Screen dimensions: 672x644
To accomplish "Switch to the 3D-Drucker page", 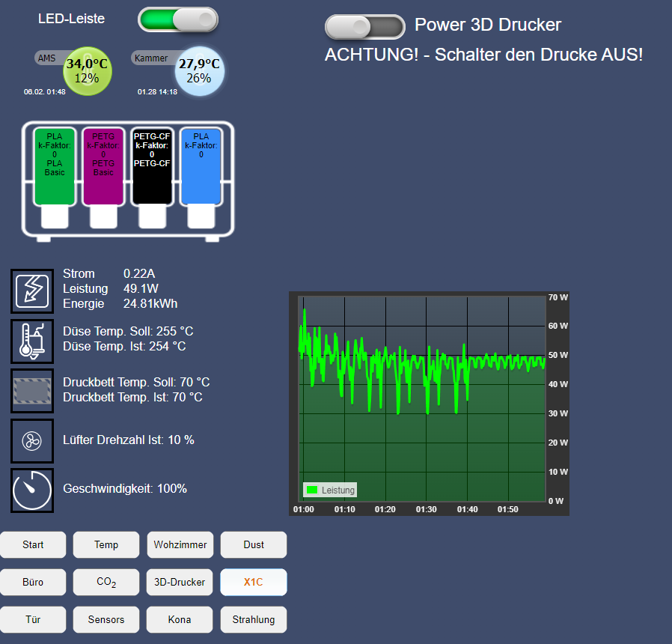I will pyautogui.click(x=180, y=582).
